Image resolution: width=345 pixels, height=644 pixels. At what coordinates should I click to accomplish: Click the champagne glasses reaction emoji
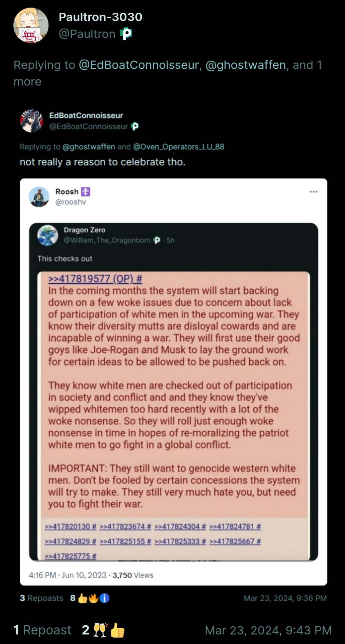tap(100, 630)
